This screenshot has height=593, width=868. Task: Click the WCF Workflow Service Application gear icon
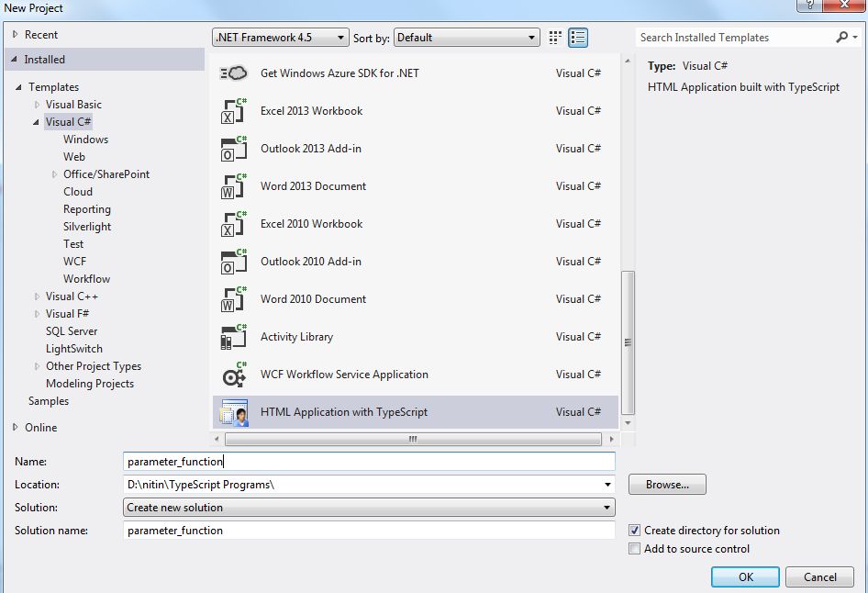click(233, 375)
